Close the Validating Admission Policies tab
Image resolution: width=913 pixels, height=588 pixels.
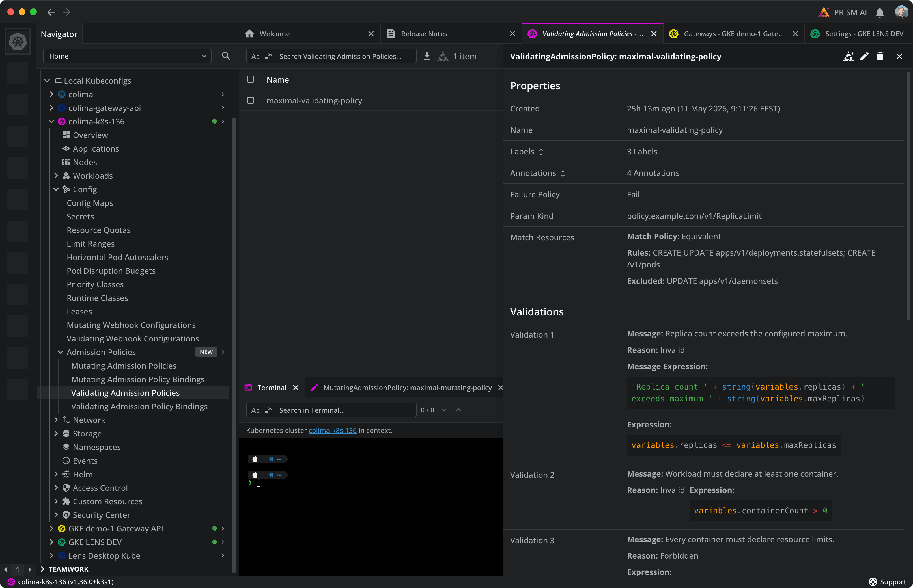(x=654, y=34)
